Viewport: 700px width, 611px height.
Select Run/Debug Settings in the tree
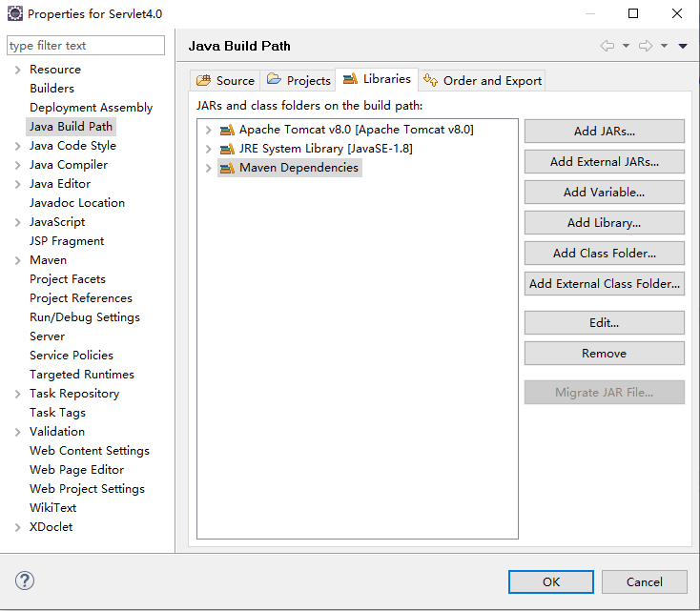(84, 317)
